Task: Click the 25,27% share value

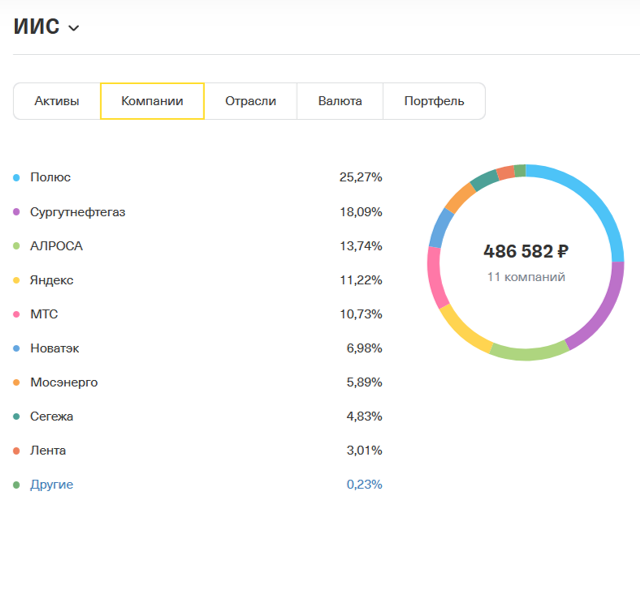Action: (x=361, y=177)
